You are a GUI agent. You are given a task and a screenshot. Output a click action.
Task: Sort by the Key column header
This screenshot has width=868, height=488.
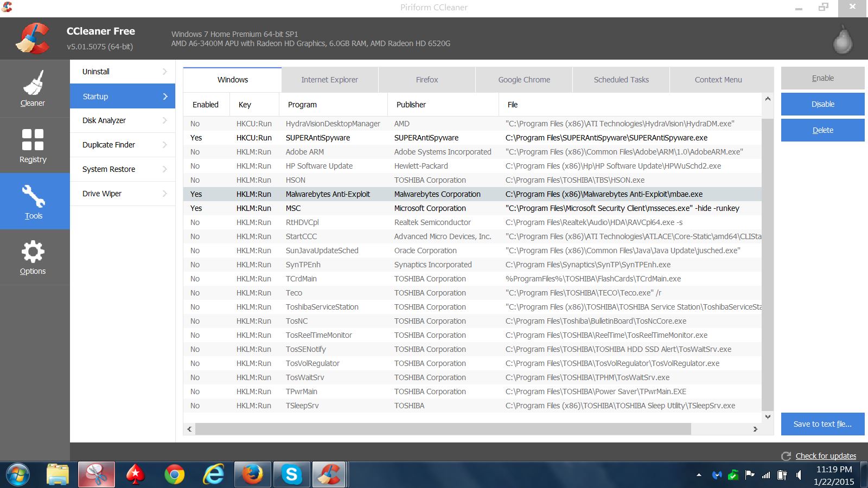click(254, 105)
